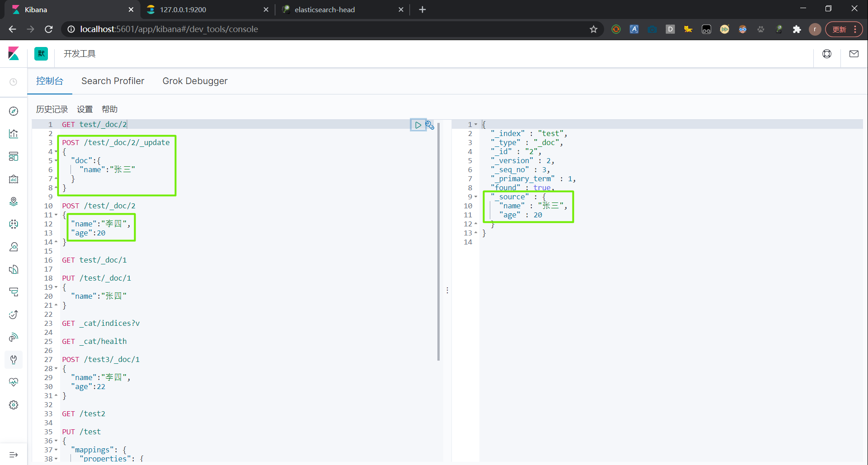Open the mail newsfeed icon

pyautogui.click(x=854, y=54)
